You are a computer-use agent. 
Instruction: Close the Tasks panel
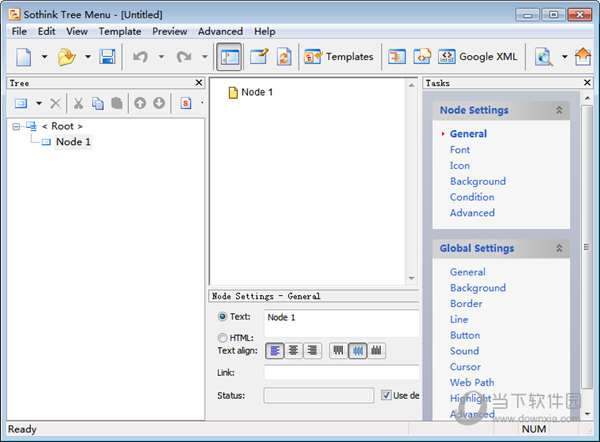tap(588, 83)
